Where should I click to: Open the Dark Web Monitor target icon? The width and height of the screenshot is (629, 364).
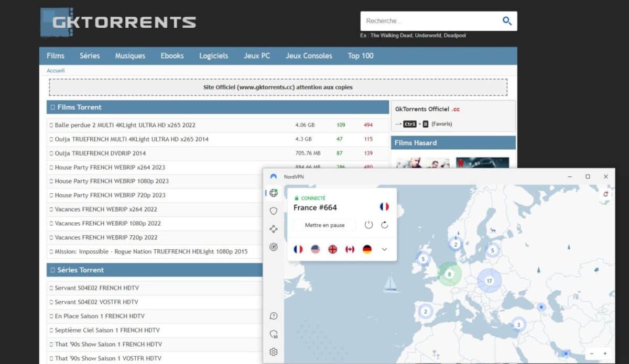(273, 247)
